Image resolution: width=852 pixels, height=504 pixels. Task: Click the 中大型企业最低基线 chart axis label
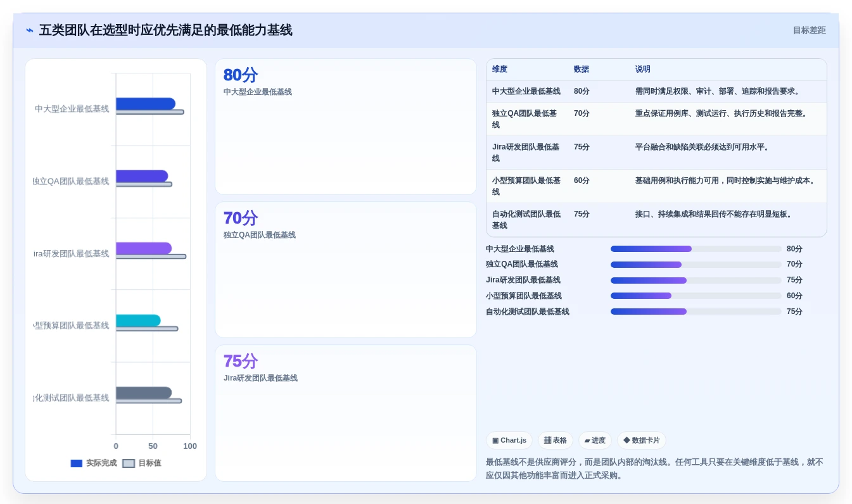pos(72,109)
